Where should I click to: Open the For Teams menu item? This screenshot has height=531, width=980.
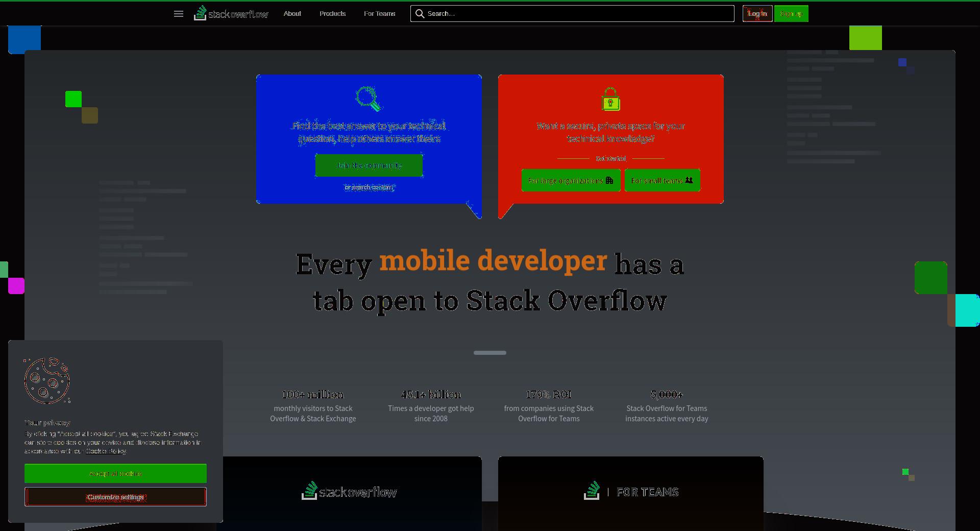380,14
